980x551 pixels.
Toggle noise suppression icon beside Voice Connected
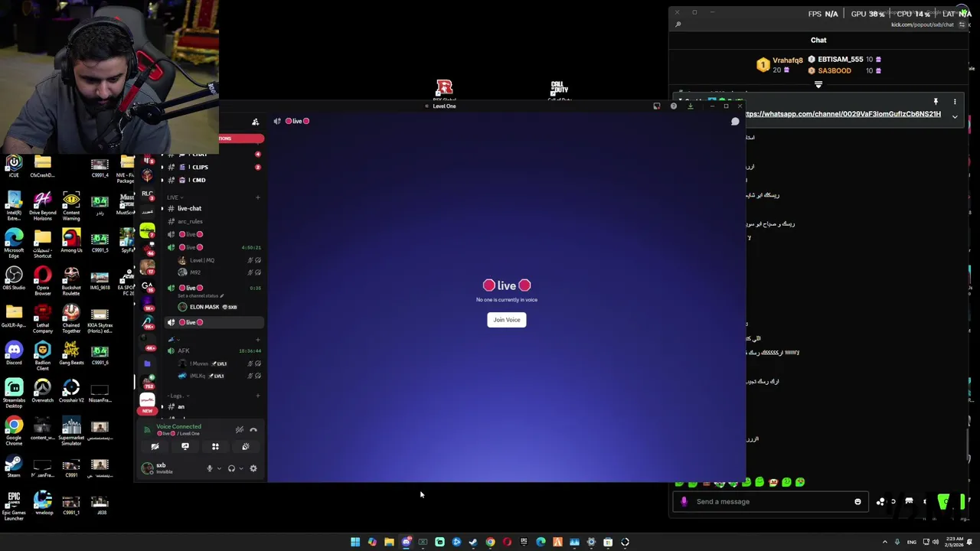(240, 430)
